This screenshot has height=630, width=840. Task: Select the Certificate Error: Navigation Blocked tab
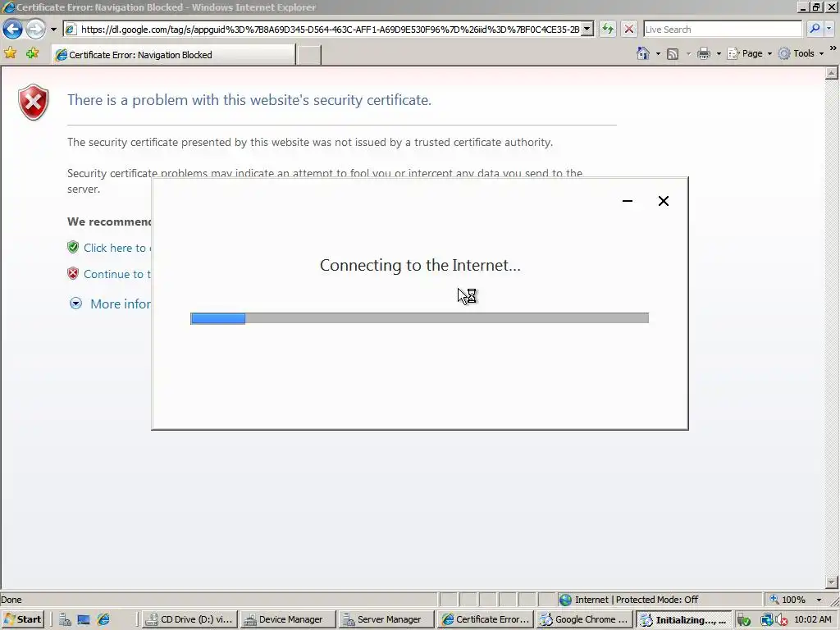[x=173, y=55]
